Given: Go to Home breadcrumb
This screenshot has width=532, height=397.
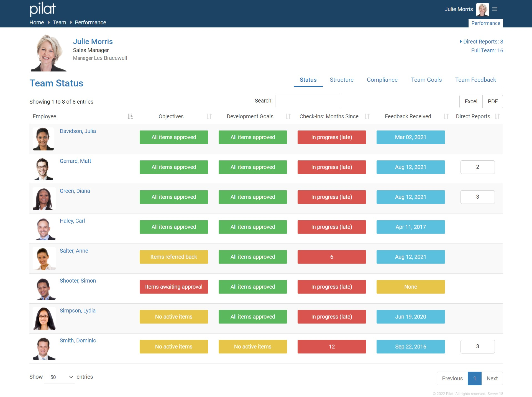Looking at the screenshot, I should tap(37, 22).
